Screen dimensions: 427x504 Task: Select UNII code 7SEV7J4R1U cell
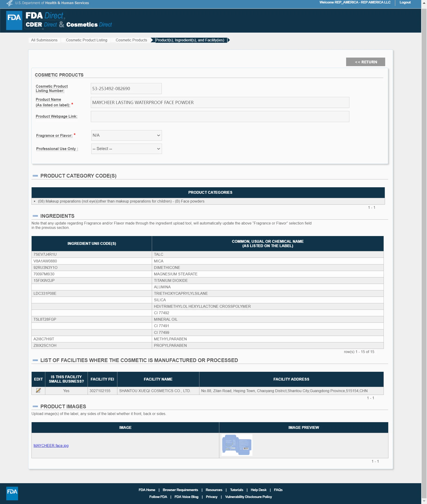(92, 255)
